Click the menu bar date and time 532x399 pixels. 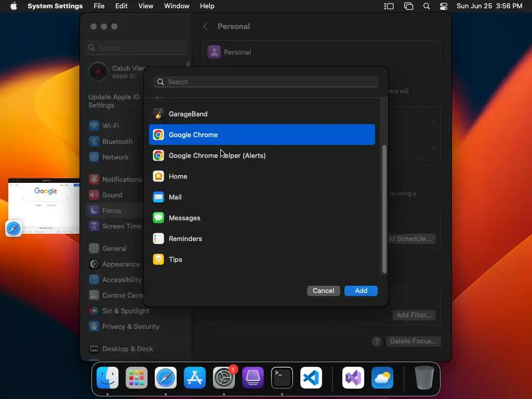click(489, 6)
